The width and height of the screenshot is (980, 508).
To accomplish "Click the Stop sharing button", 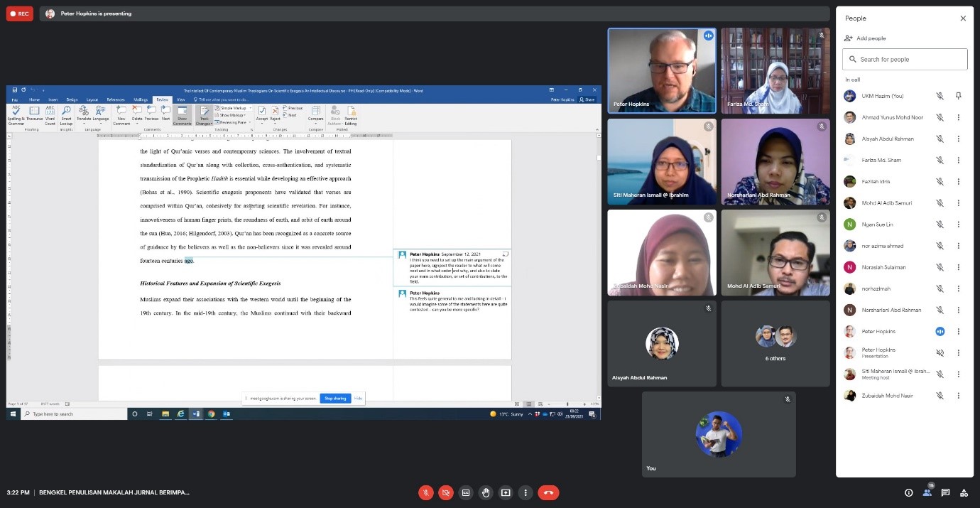I will pos(335,399).
